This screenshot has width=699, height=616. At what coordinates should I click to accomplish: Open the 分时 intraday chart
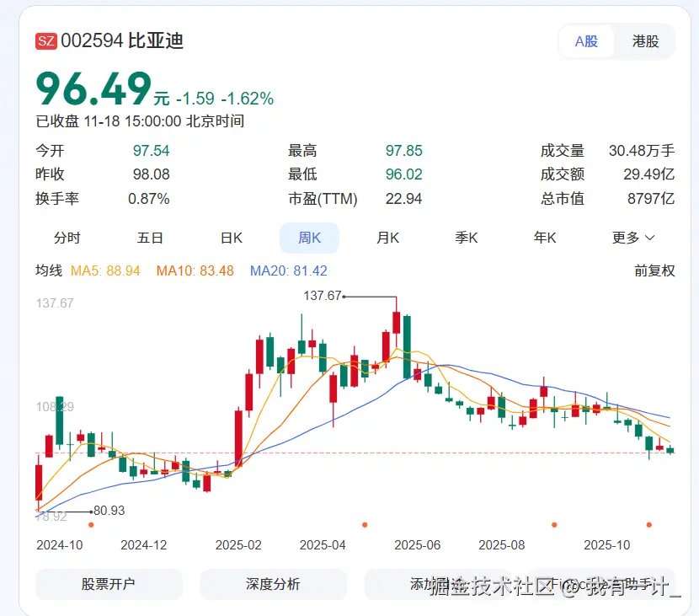pyautogui.click(x=67, y=238)
